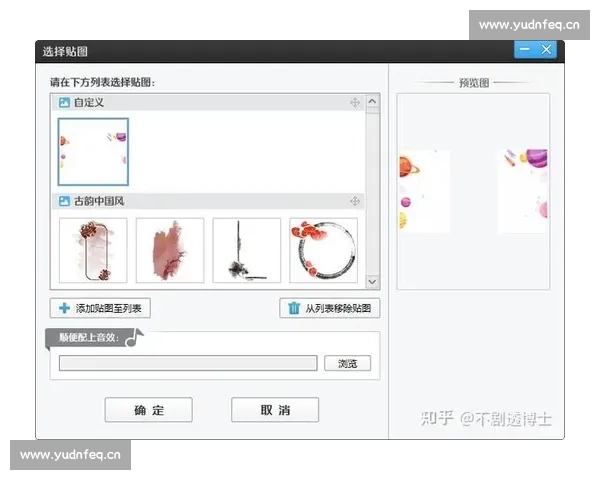Click 从列表移除贴图 button
600x480 pixels.
330,308
